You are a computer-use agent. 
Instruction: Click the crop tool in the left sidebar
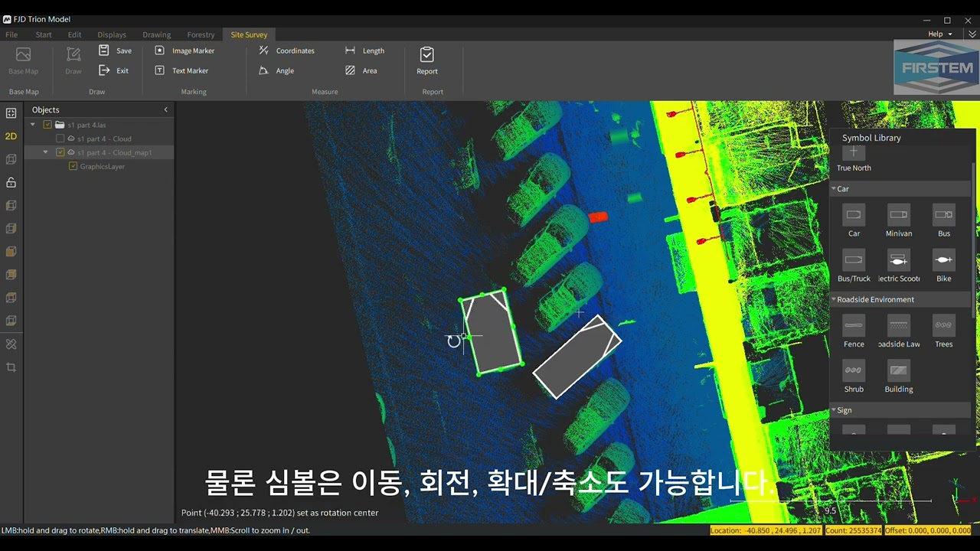coord(11,367)
